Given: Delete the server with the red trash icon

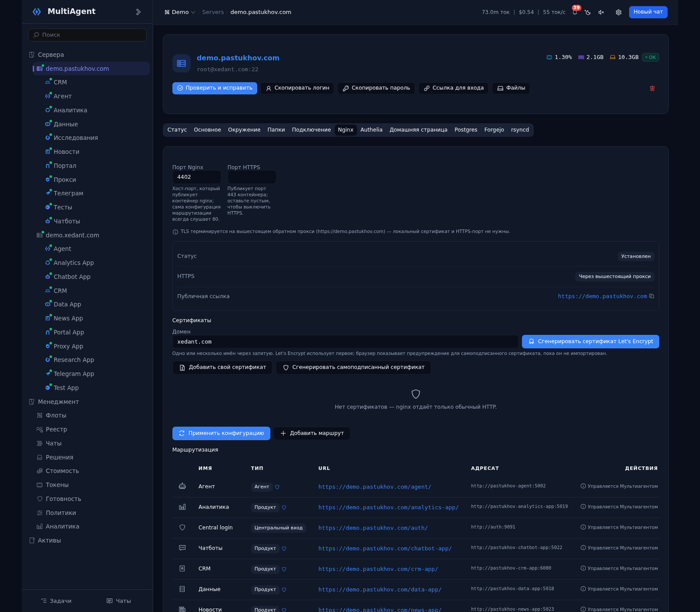Looking at the screenshot, I should click(x=652, y=88).
